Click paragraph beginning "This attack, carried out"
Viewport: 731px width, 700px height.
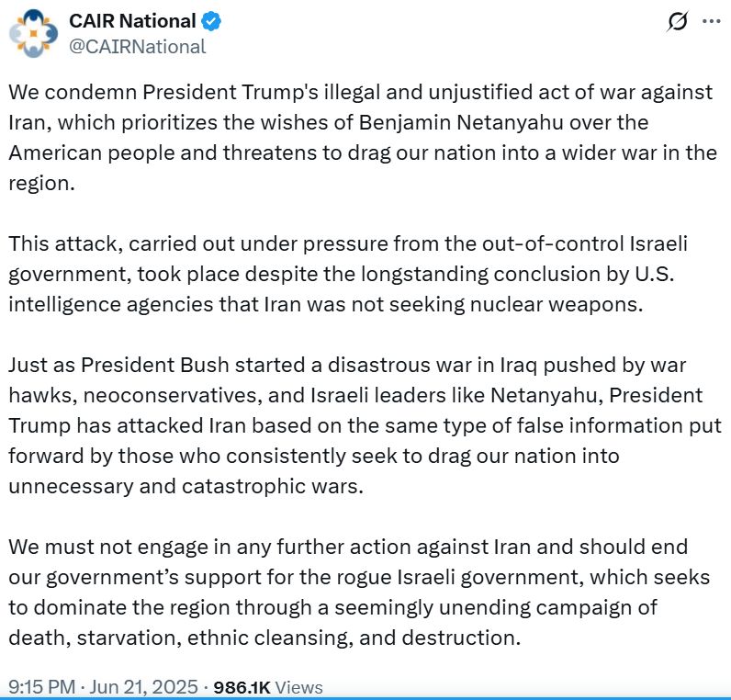tap(348, 274)
